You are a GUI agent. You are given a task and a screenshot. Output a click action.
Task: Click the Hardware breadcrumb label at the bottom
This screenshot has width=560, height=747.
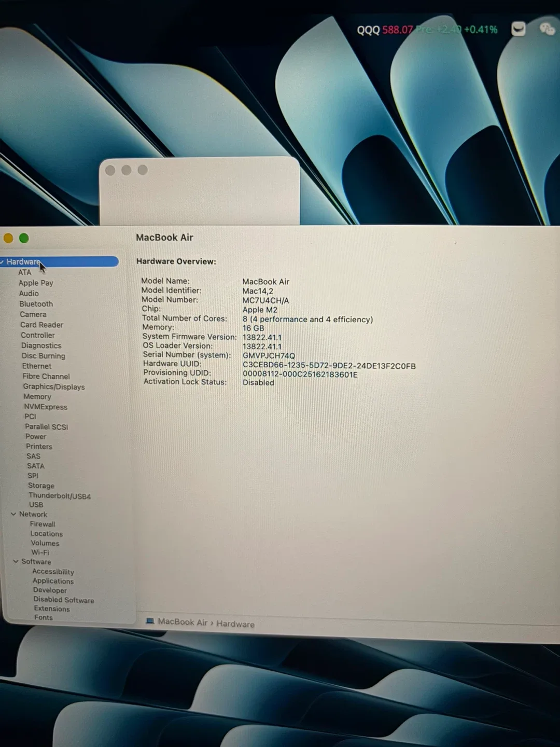[235, 624]
